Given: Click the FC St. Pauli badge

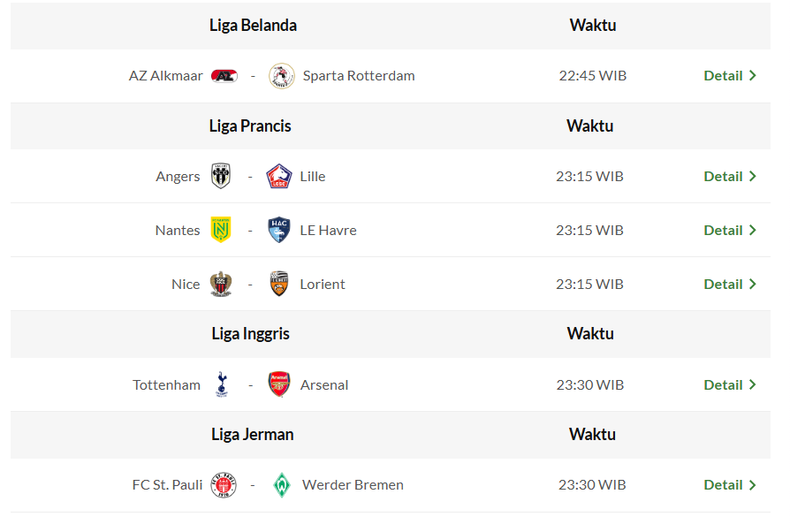Looking at the screenshot, I should (224, 485).
